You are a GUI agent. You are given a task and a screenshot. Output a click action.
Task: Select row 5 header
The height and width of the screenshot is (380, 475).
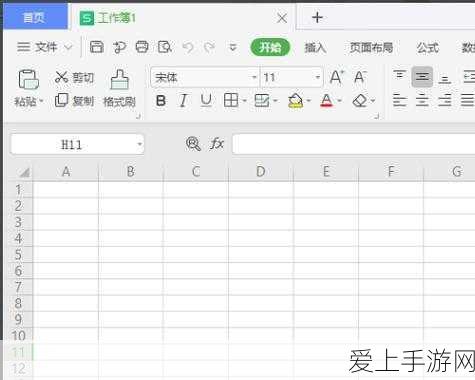pos(18,255)
